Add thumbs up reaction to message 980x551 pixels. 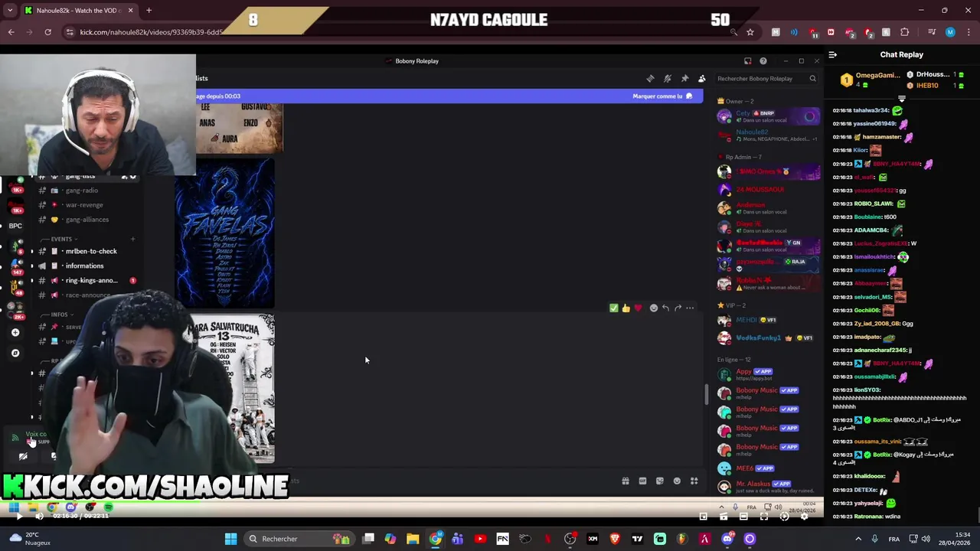(x=626, y=308)
